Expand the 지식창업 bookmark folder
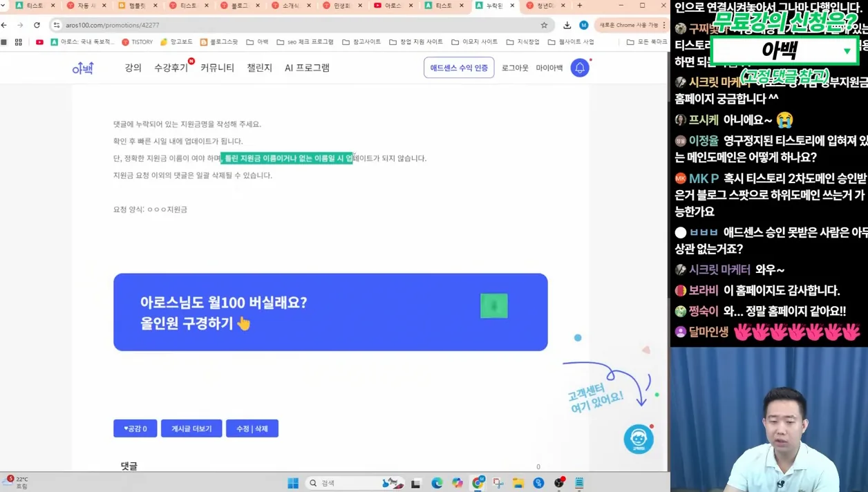 click(x=522, y=42)
